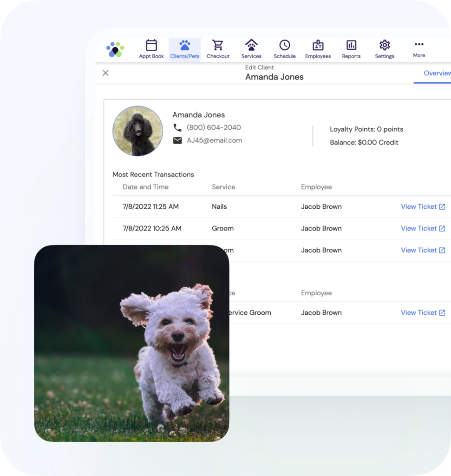The width and height of the screenshot is (451, 476).
Task: View ticket for Service Groom row
Action: click(x=423, y=313)
